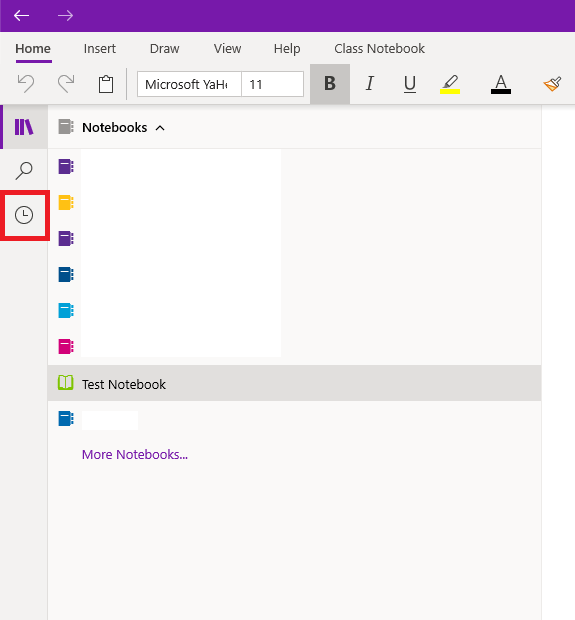Image resolution: width=575 pixels, height=620 pixels.
Task: Select the yellow notebook icon
Action: (66, 202)
